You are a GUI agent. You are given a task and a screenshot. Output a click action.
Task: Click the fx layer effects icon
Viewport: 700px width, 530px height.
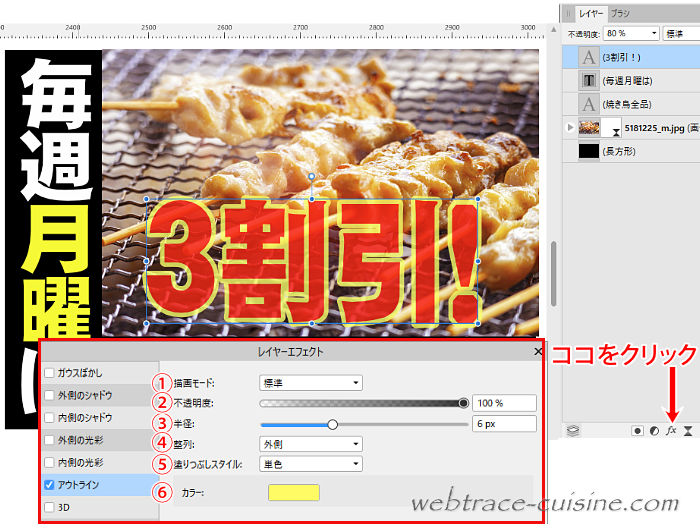coord(671,431)
